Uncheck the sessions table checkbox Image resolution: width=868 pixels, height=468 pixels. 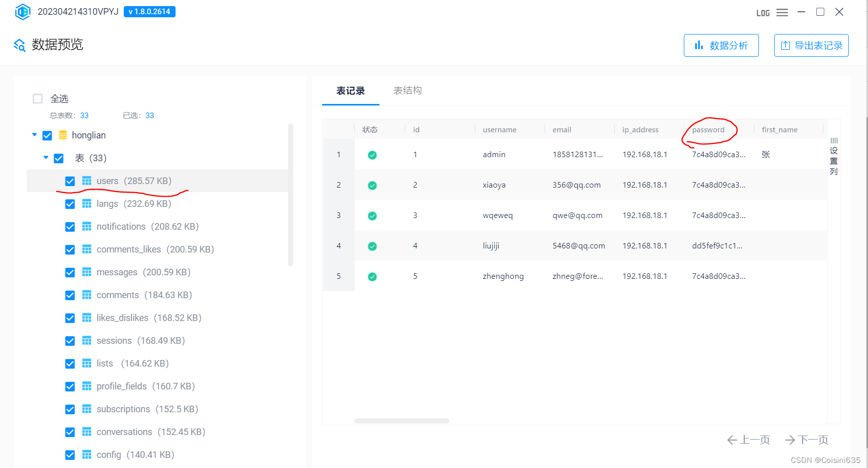coord(70,341)
